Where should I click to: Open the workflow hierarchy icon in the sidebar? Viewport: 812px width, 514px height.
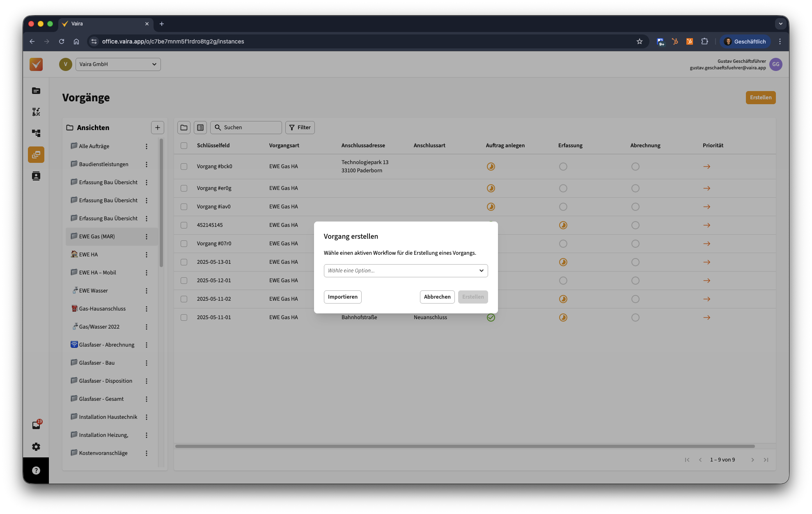coord(36,133)
